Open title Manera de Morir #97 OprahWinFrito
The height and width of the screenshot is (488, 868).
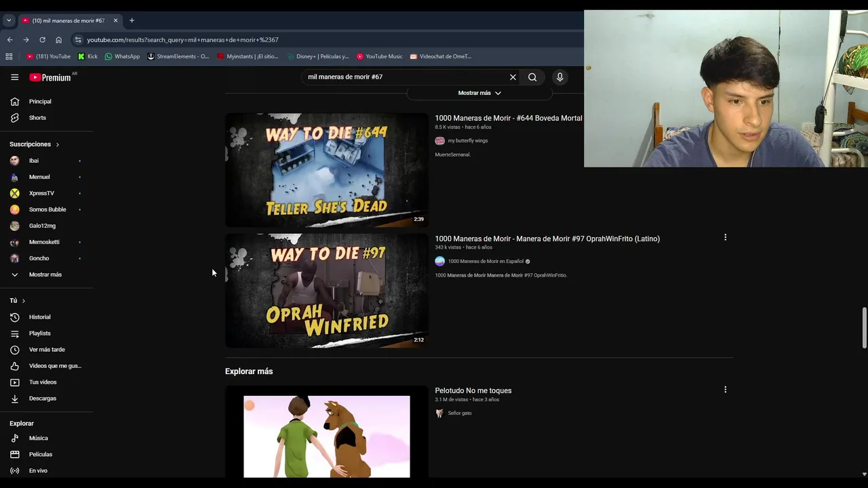coord(547,239)
